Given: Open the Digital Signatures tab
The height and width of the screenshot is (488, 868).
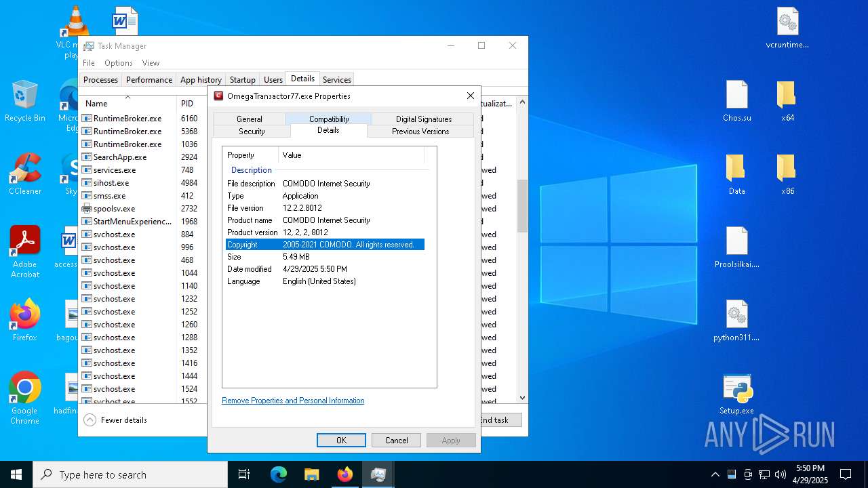Looking at the screenshot, I should click(x=424, y=119).
